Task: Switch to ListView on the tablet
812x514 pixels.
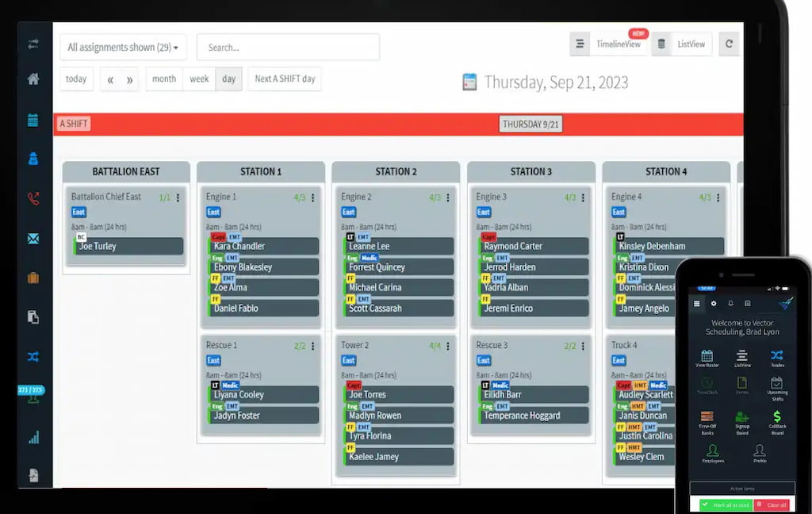Action: pos(682,44)
